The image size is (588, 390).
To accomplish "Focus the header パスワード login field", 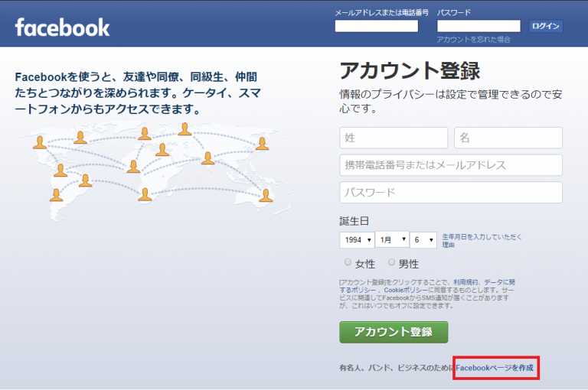I will [x=479, y=26].
